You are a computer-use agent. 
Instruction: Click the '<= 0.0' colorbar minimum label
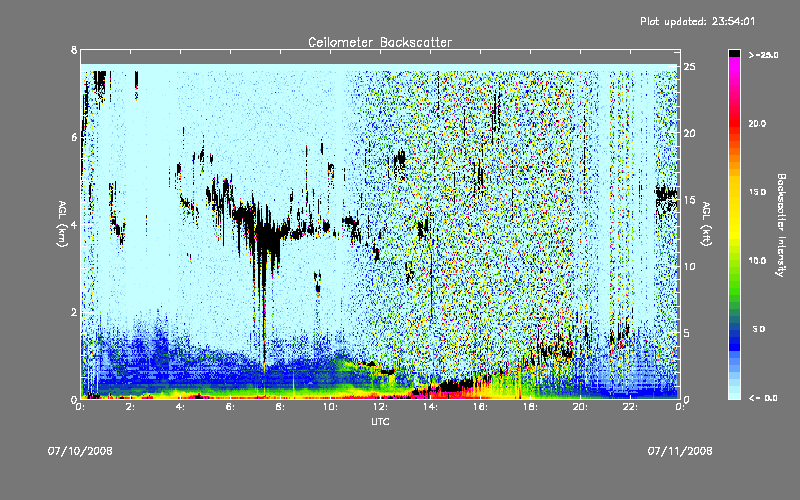[x=763, y=398]
